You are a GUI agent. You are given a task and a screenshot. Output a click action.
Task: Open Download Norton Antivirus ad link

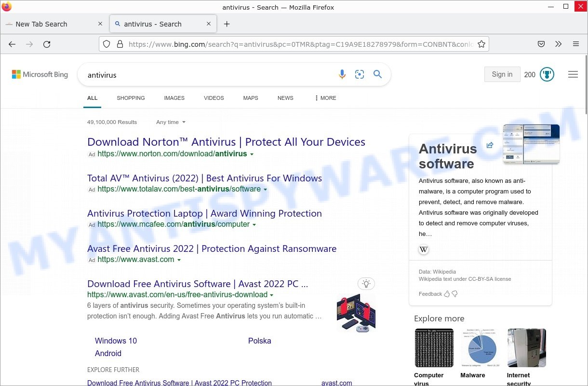coord(226,142)
